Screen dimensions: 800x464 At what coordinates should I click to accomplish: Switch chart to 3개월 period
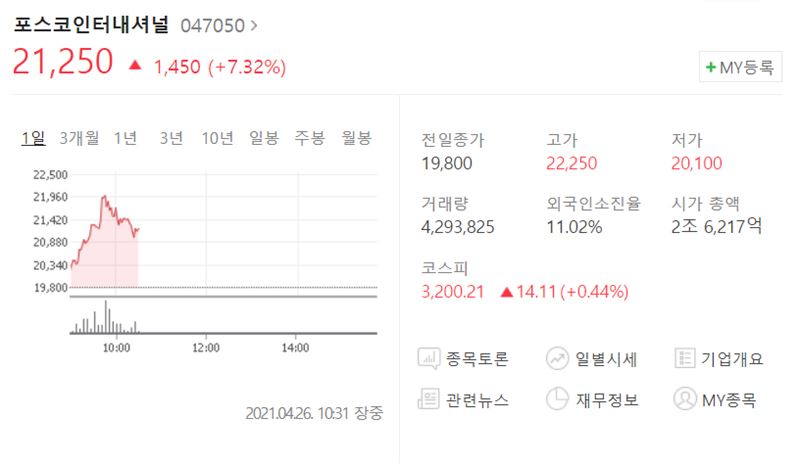(x=79, y=138)
